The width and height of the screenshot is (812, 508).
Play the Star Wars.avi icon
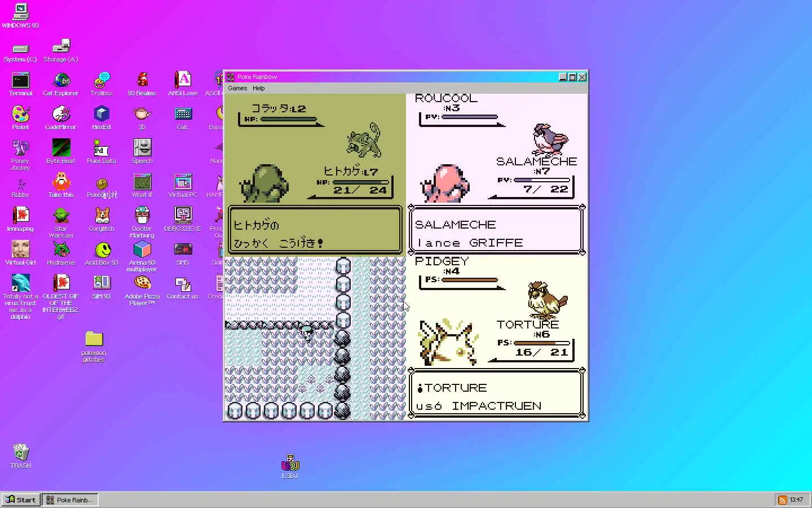click(61, 223)
